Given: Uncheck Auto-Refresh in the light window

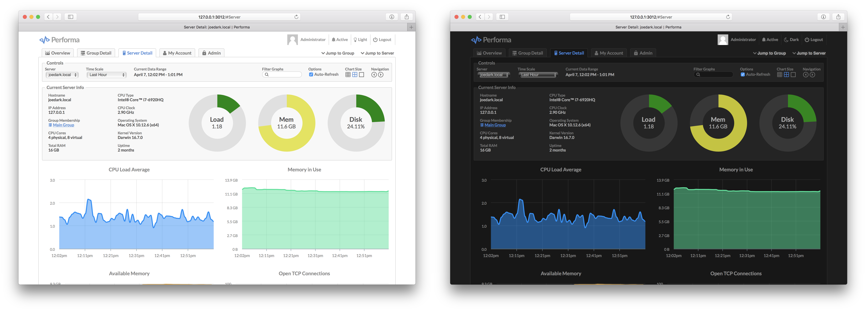Looking at the screenshot, I should click(x=311, y=75).
